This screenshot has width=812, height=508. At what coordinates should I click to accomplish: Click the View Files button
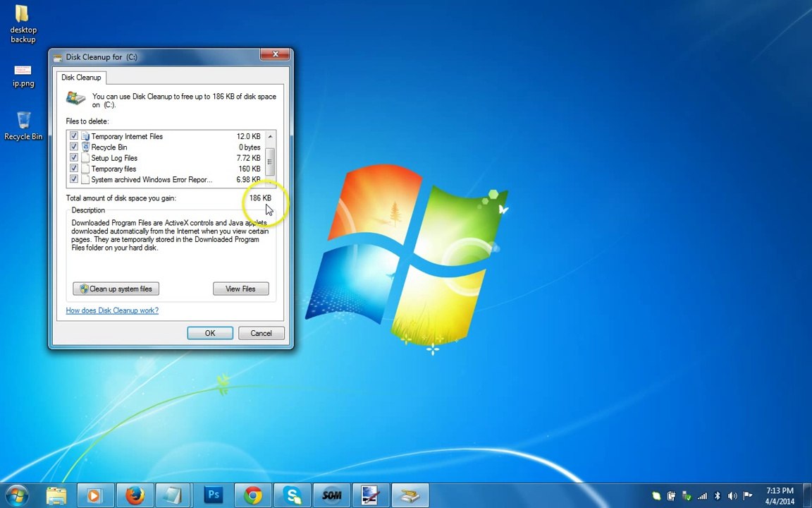point(241,289)
